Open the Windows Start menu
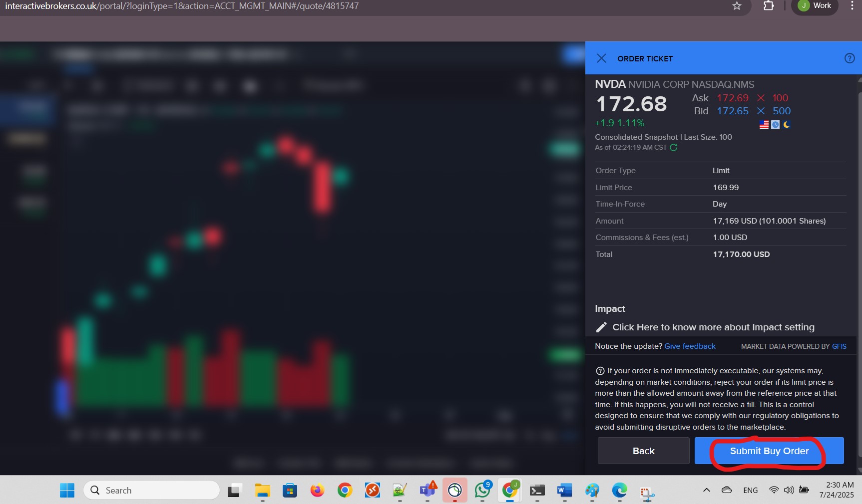 (x=67, y=491)
